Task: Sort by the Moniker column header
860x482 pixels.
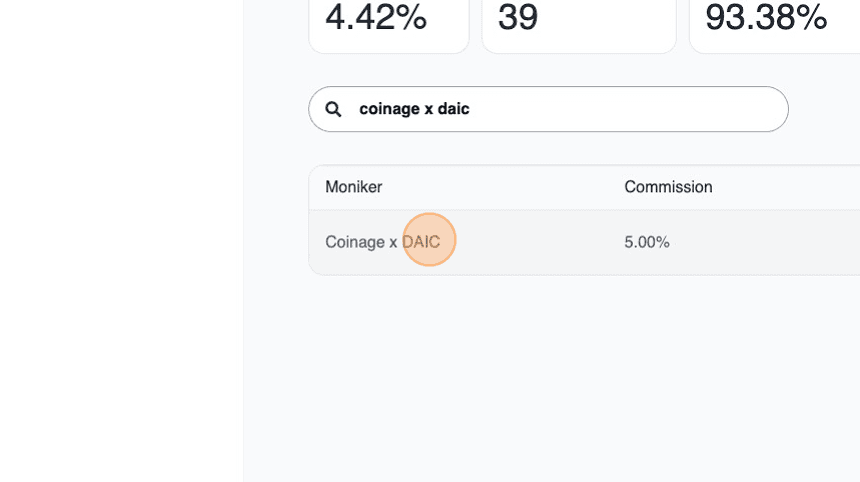Action: [353, 187]
